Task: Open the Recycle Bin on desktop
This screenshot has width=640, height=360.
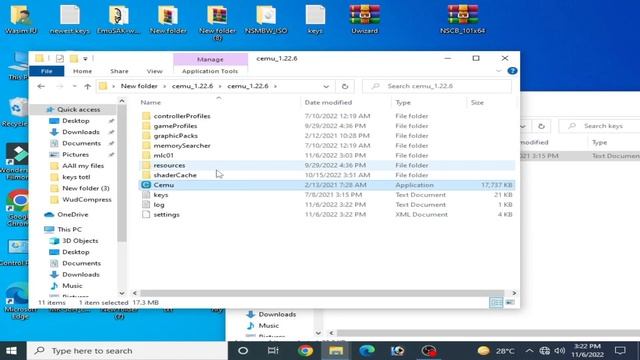Action: (16, 112)
